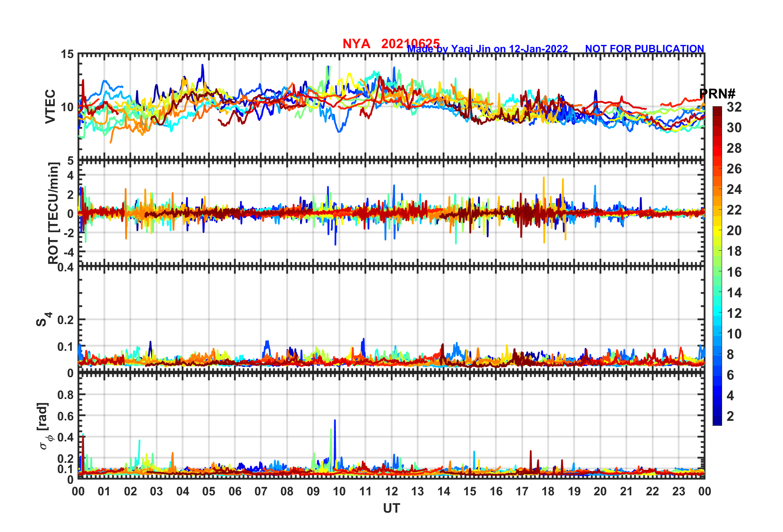Click hour label 08 on the UT axis

click(x=287, y=491)
